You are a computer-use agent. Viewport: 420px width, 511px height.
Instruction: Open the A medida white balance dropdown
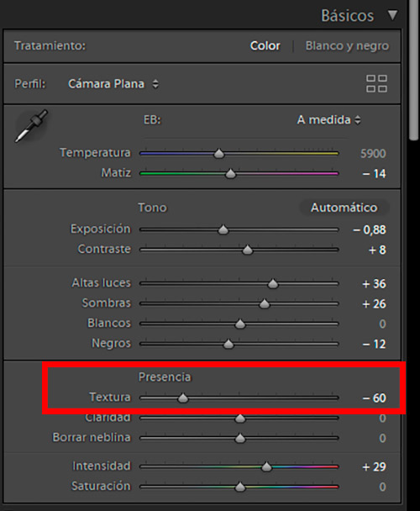click(x=328, y=120)
